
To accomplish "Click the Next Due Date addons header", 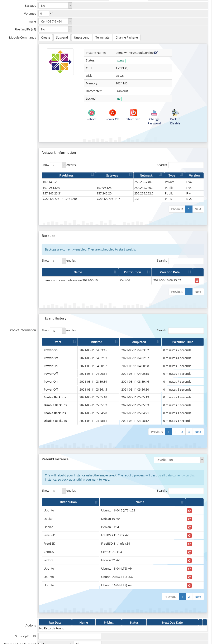I will coord(172,622).
